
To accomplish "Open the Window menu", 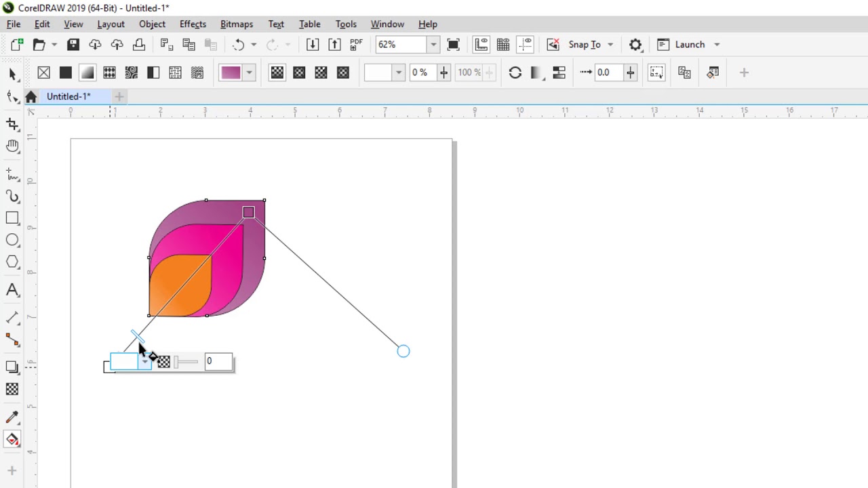I will coord(387,24).
